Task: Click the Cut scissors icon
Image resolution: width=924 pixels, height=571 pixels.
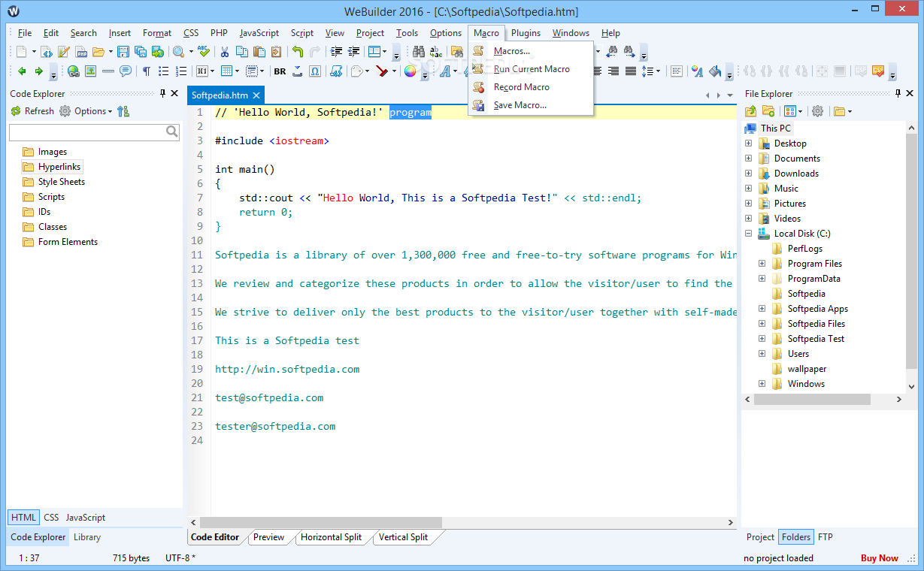Action: tap(224, 52)
